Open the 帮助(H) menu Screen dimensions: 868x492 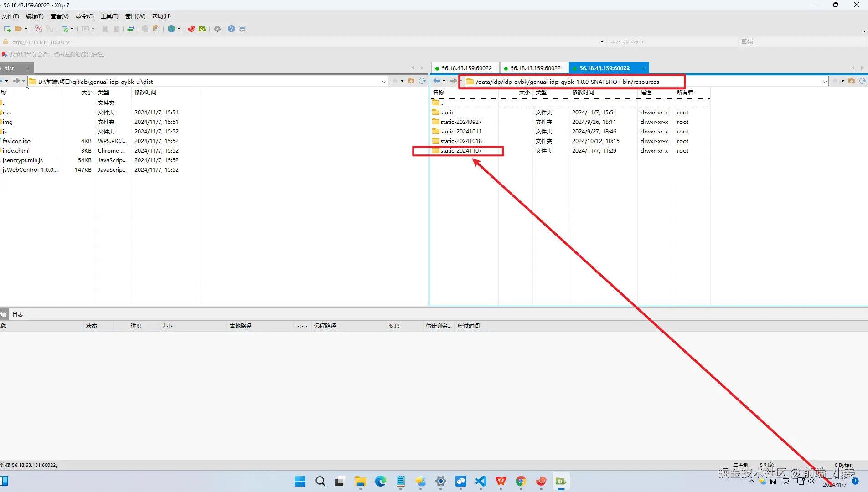tap(161, 16)
